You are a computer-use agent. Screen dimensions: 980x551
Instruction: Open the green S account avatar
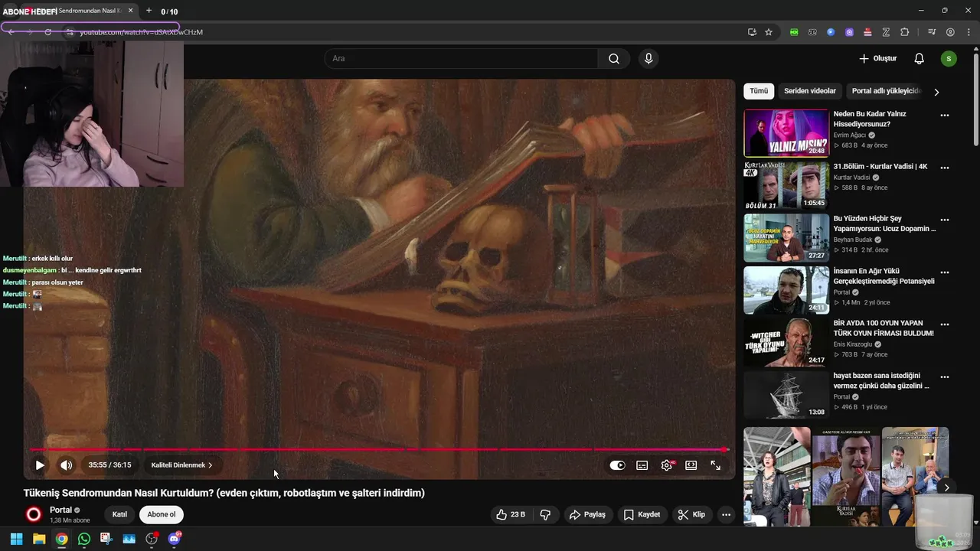point(949,59)
